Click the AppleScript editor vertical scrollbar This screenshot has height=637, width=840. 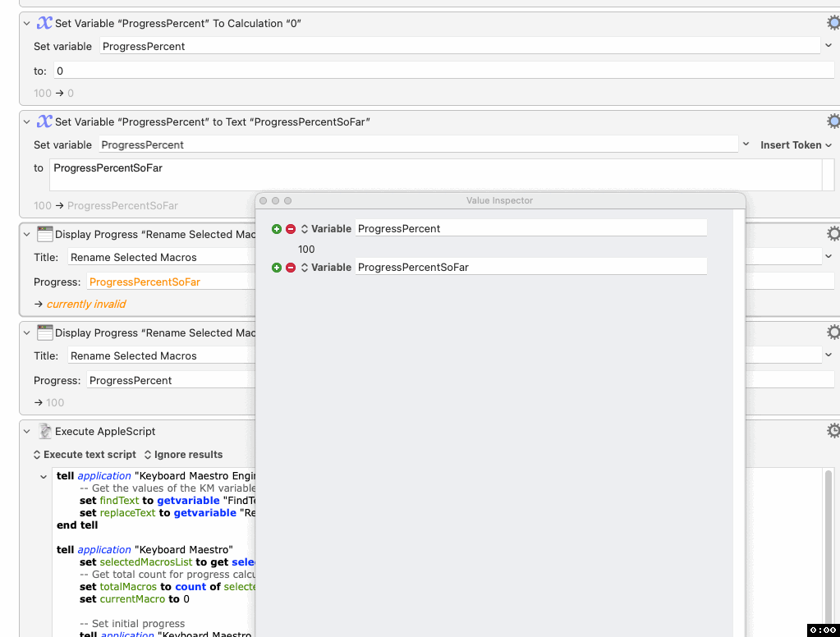(x=829, y=552)
